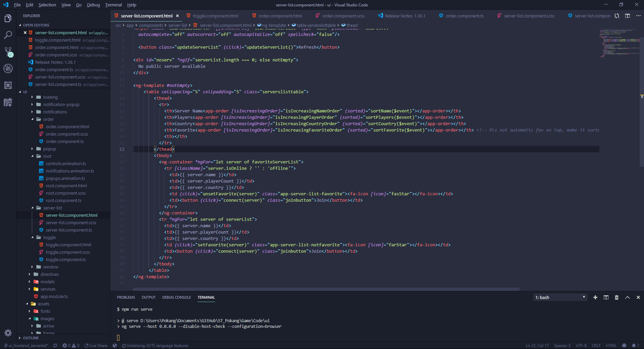This screenshot has height=349, width=644.
Task: Click the code minimap preview
Action: coord(619,44)
